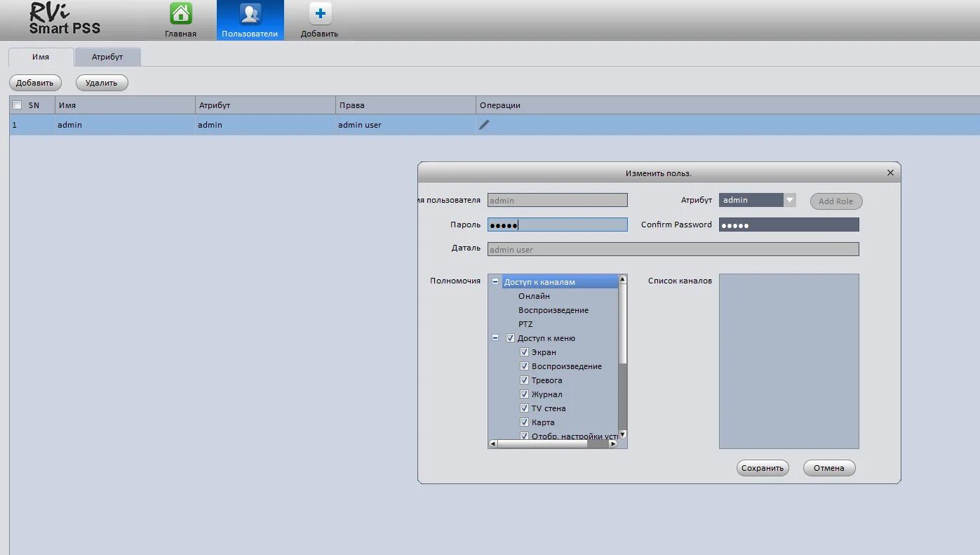The image size is (980, 555).
Task: Click the Операции column header
Action: [x=727, y=105]
